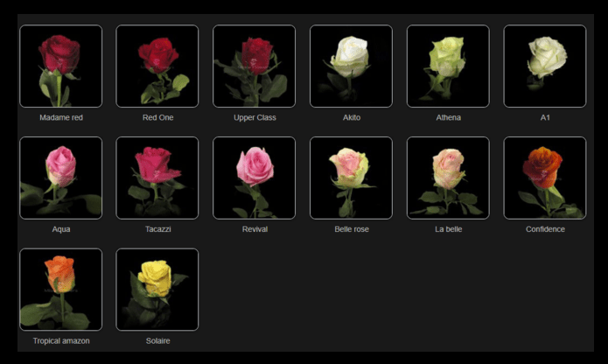The width and height of the screenshot is (608, 364).
Task: Select the La belle rose image
Action: [x=448, y=178]
